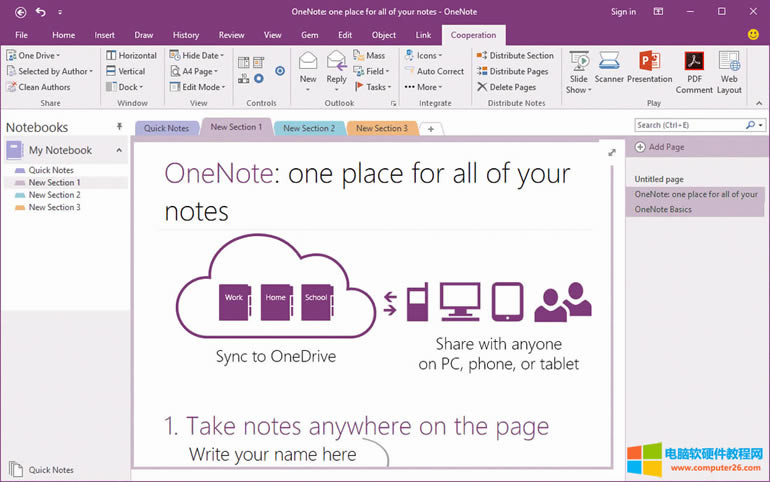Switch to the New Section 3 tab

click(381, 128)
